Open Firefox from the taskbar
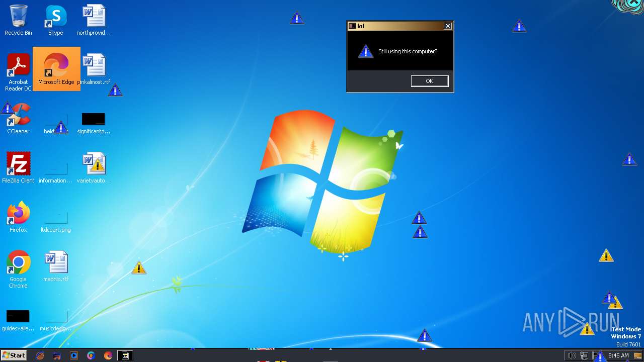Viewport: 644px width, 362px height. 108,355
